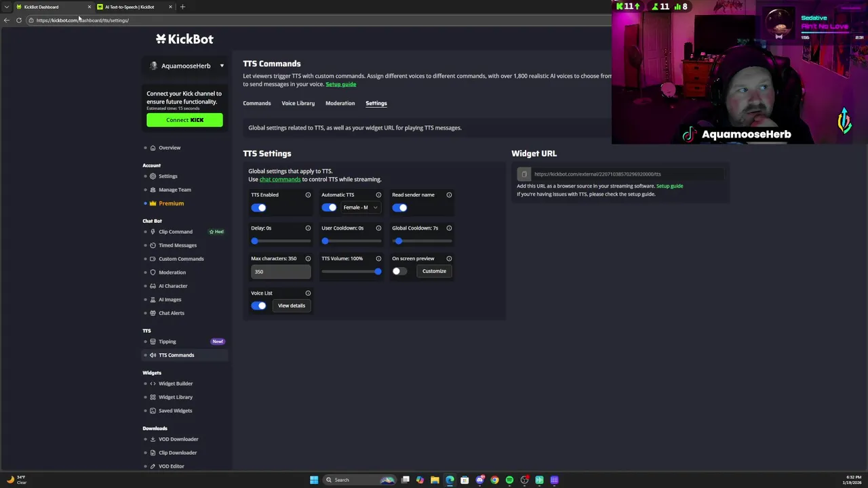Click the browser address bar
868x488 pixels.
coord(319,20)
